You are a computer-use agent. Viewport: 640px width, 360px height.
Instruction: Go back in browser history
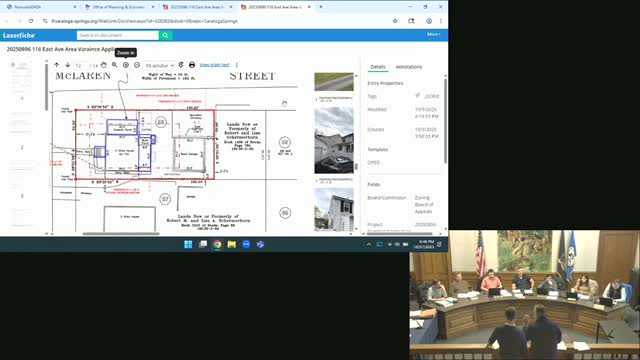[7, 21]
